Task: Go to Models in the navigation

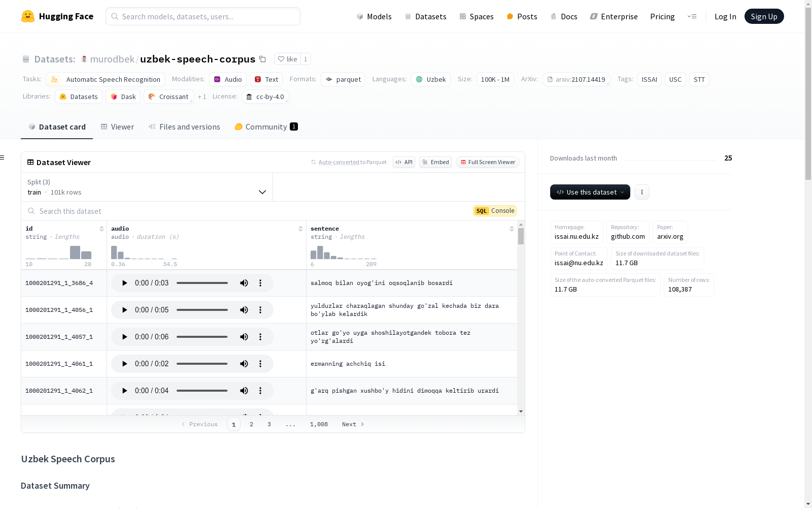Action: [x=374, y=16]
